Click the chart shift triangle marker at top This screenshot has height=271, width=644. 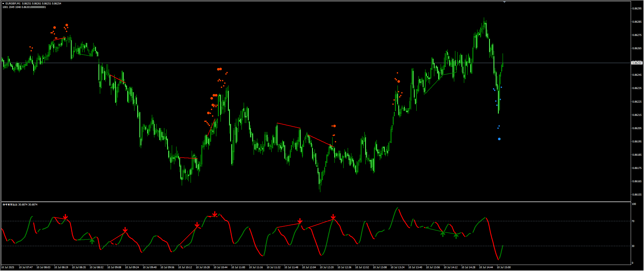click(504, 2)
